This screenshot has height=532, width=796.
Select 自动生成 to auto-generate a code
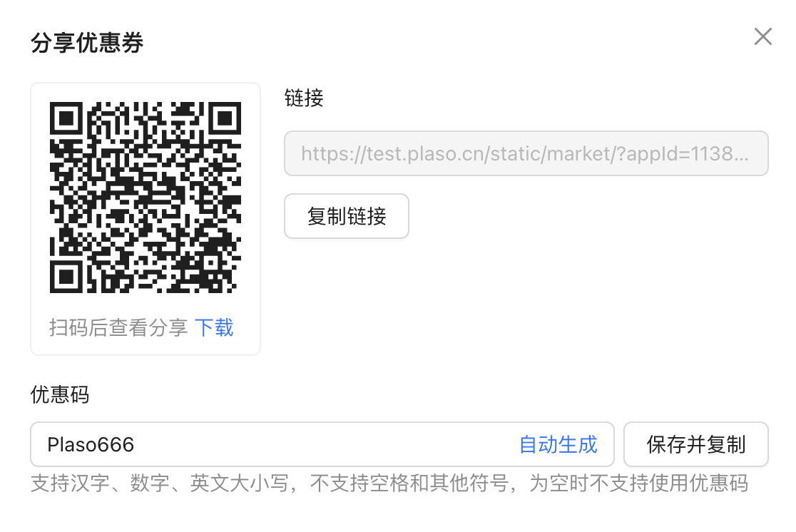pyautogui.click(x=558, y=445)
